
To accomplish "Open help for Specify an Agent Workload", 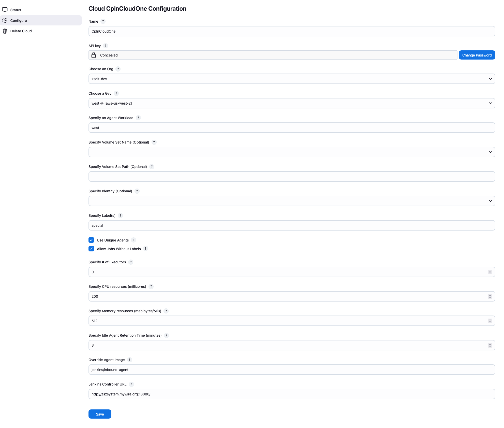I will 138,118.
